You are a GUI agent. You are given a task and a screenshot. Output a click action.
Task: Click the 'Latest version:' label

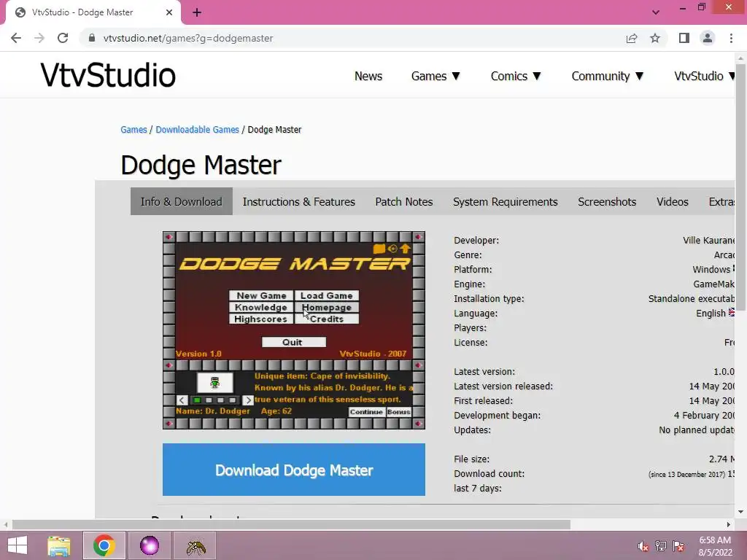484,371
